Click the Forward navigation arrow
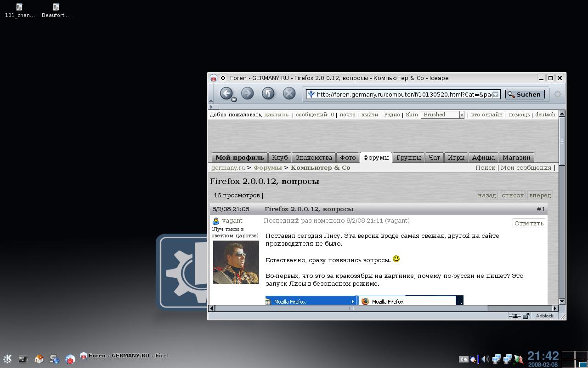Screen dimensions: 588x368 point(247,93)
